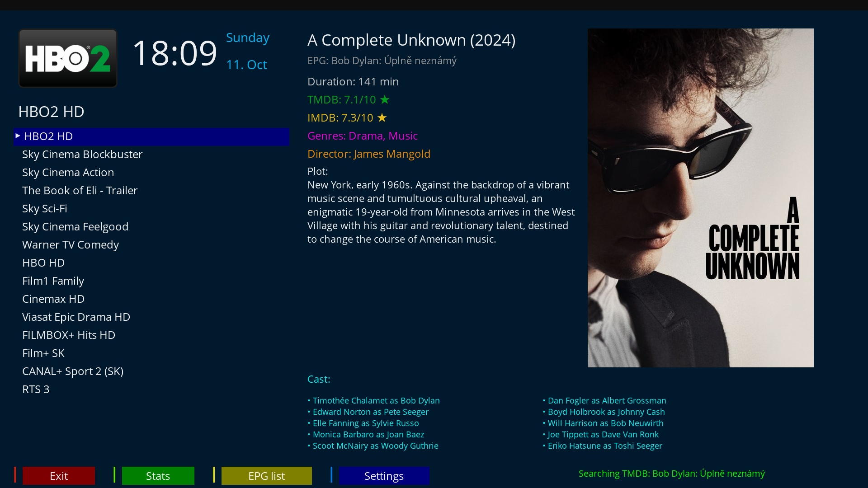The width and height of the screenshot is (868, 488).
Task: Click the IMDB rating star icon
Action: [x=382, y=117]
